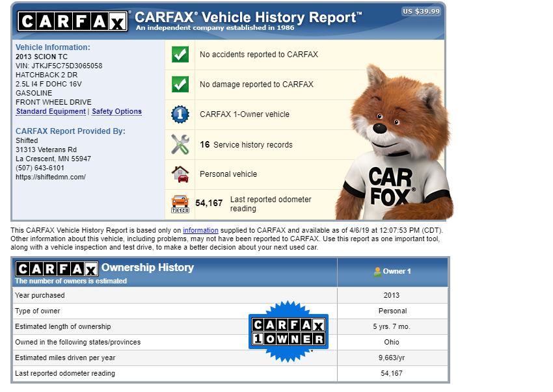Click the bold 54,167 odometer value in summary
This screenshot has height=392, width=553.
pos(209,203)
